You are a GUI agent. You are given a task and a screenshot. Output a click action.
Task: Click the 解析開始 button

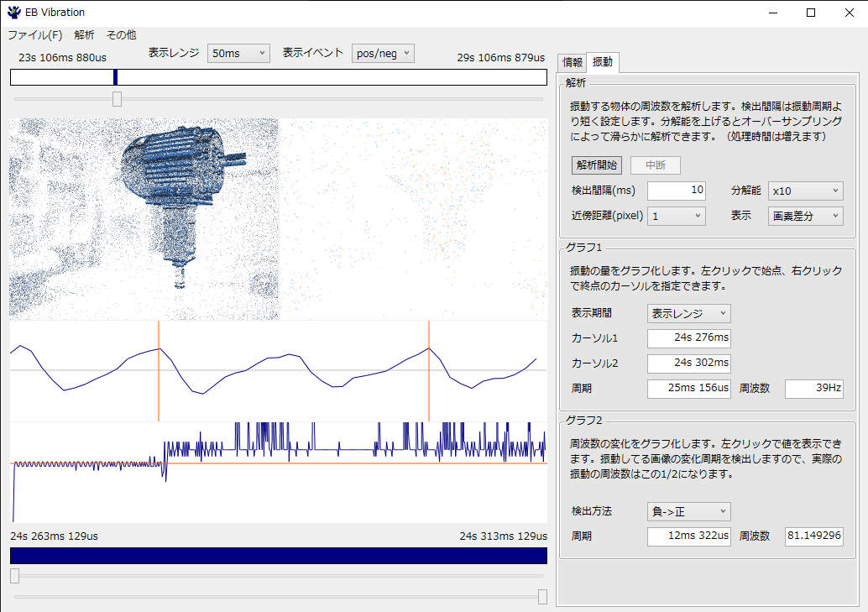597,165
